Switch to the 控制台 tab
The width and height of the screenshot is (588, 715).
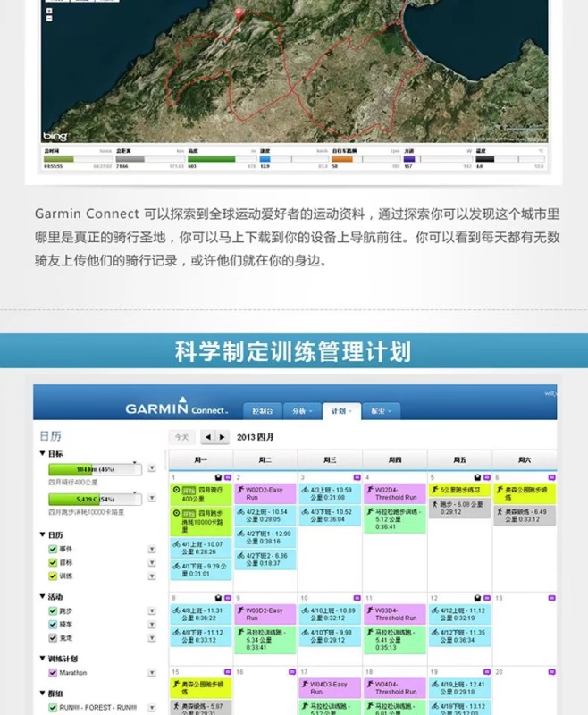coord(263,411)
